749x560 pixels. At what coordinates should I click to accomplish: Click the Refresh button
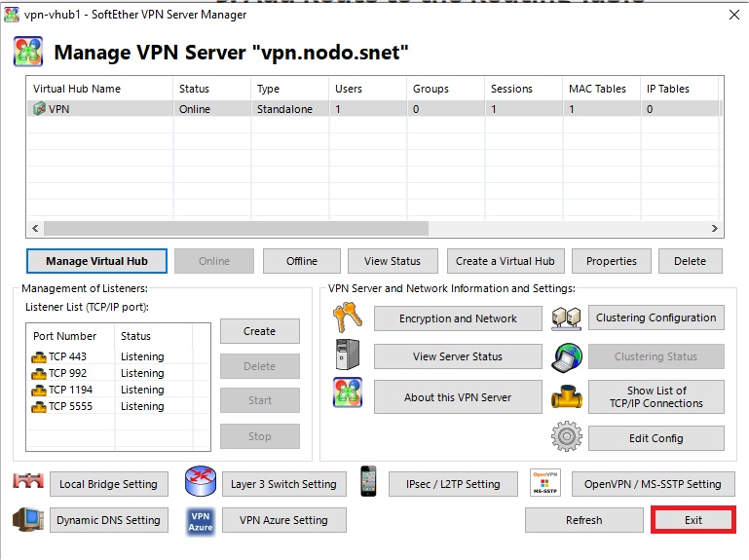pos(584,520)
